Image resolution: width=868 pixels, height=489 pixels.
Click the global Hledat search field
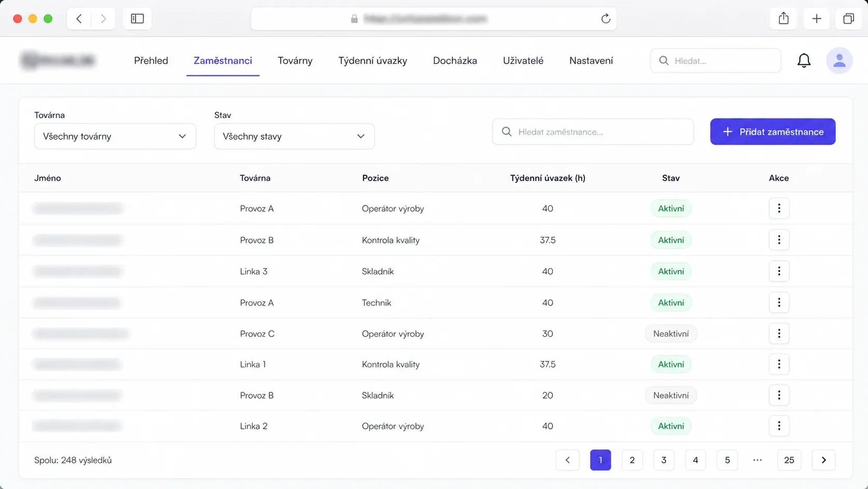[715, 61]
